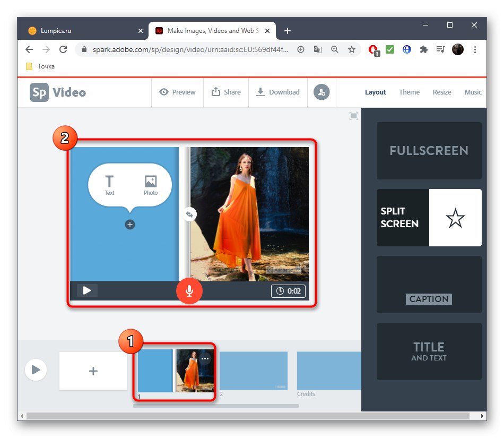The image size is (504, 438).
Task: Click the swap sides arrows on the split screen
Action: pos(189,214)
